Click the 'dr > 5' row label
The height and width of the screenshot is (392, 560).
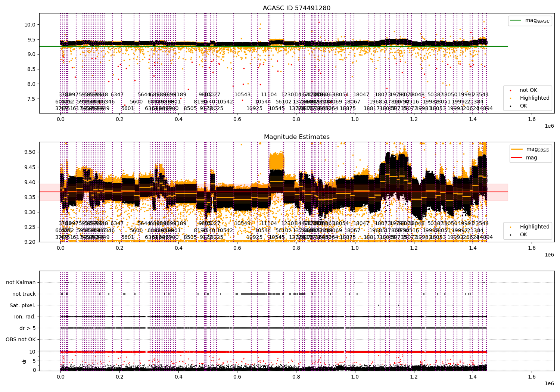click(28, 328)
